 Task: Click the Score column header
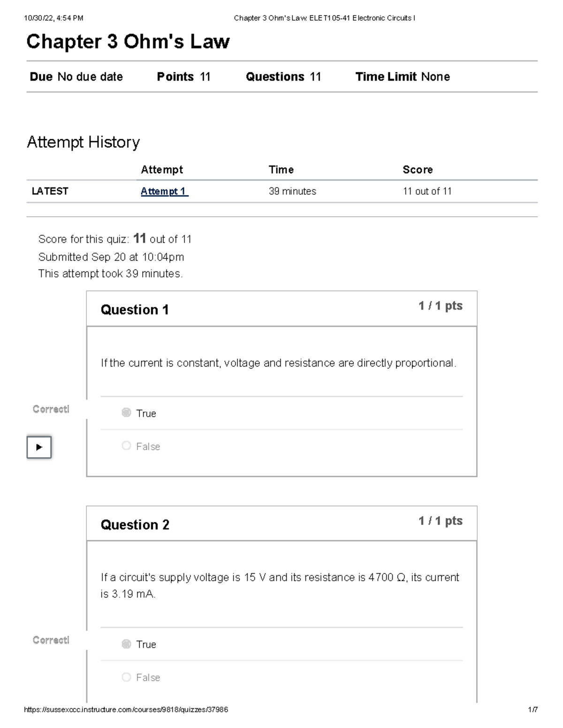[x=418, y=170]
